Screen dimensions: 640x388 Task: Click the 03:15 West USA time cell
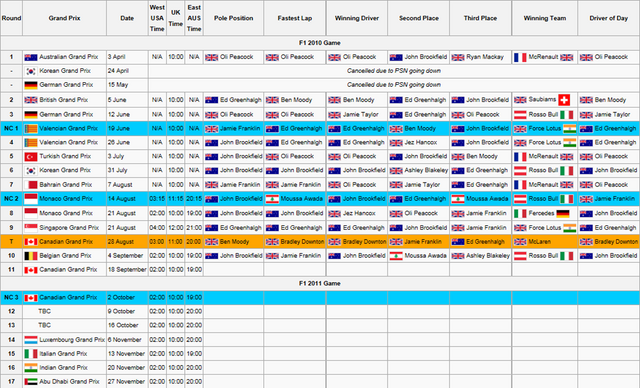point(157,199)
